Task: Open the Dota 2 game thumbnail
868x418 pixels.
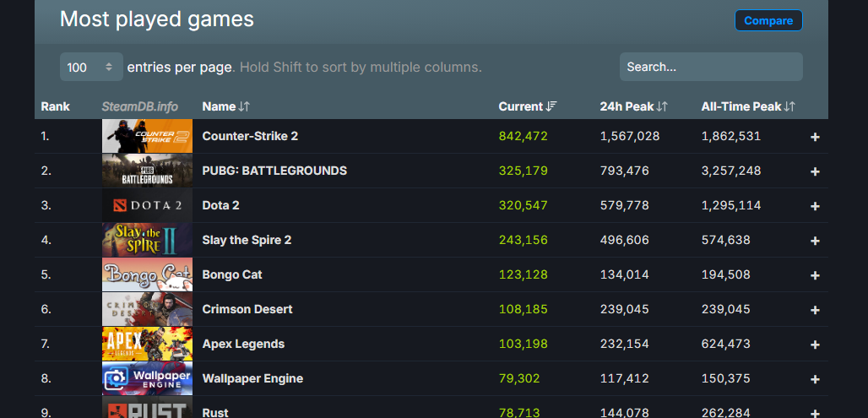Action: point(147,205)
